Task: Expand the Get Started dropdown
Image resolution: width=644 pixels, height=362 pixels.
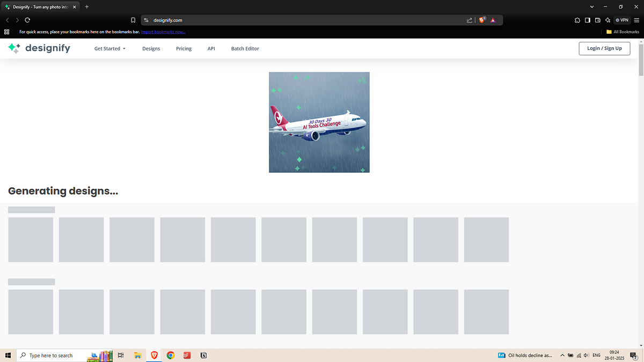Action: coord(109,48)
